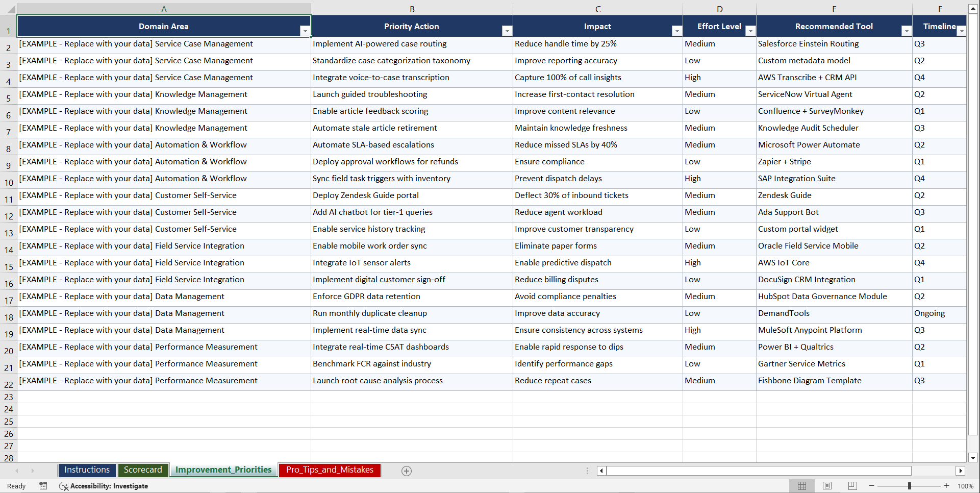
Task: Click the 100% zoom level indicator
Action: coord(966,486)
